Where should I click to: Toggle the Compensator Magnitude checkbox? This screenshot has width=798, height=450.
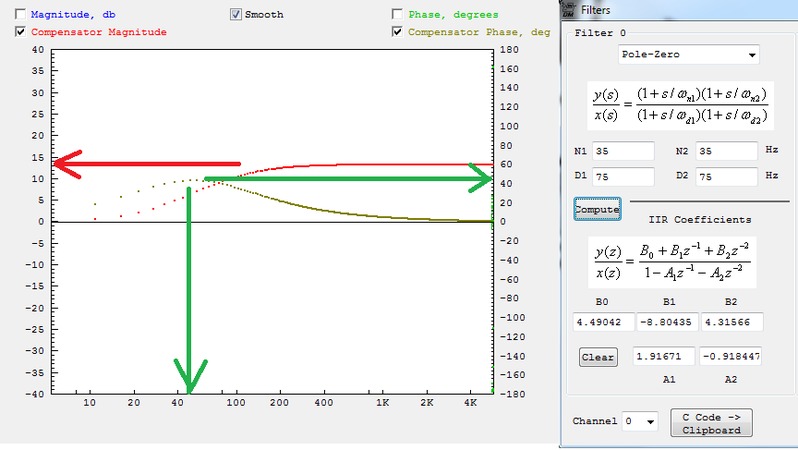(x=22, y=32)
